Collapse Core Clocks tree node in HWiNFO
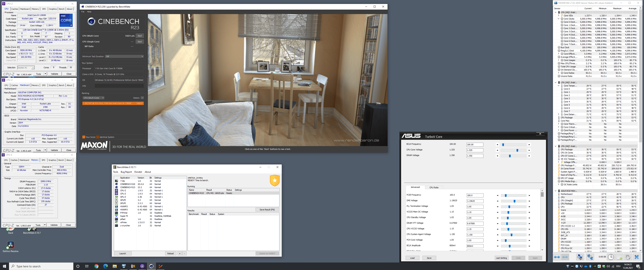 tap(558, 19)
